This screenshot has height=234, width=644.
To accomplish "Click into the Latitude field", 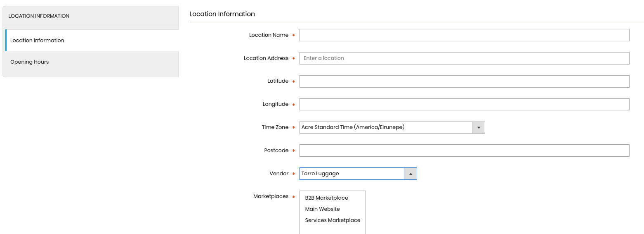I will point(464,81).
